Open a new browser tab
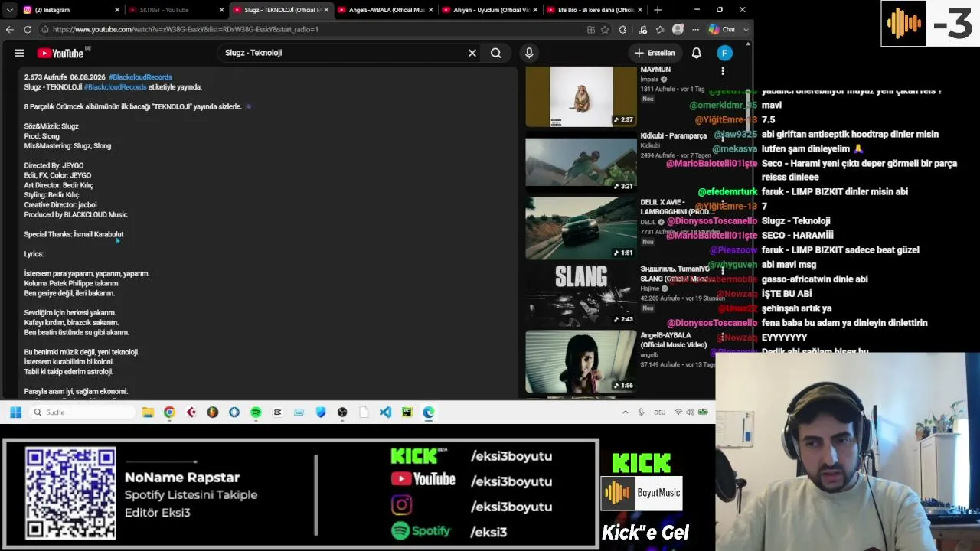 tap(658, 10)
